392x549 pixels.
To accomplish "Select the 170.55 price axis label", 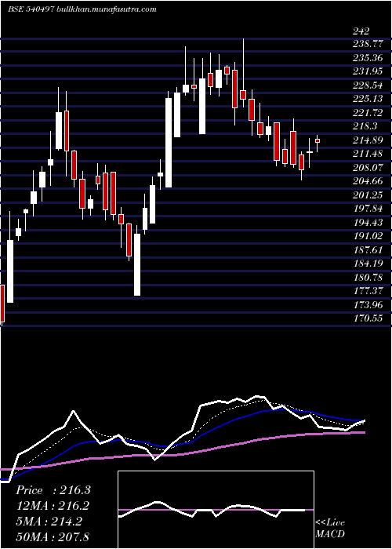I will (368, 318).
